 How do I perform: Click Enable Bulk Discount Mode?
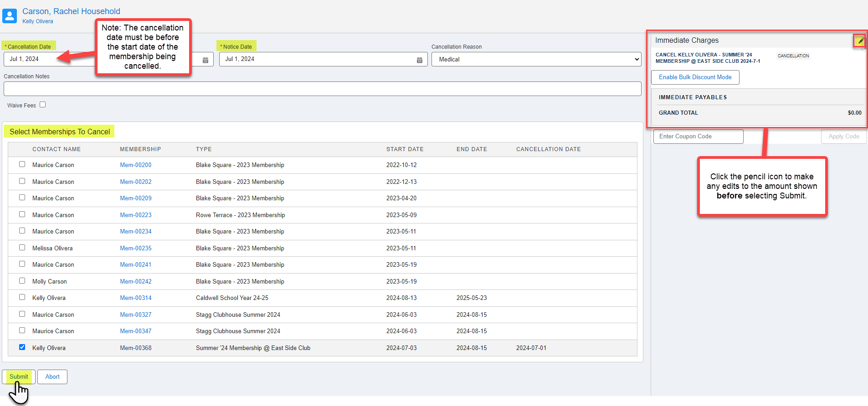pyautogui.click(x=695, y=77)
